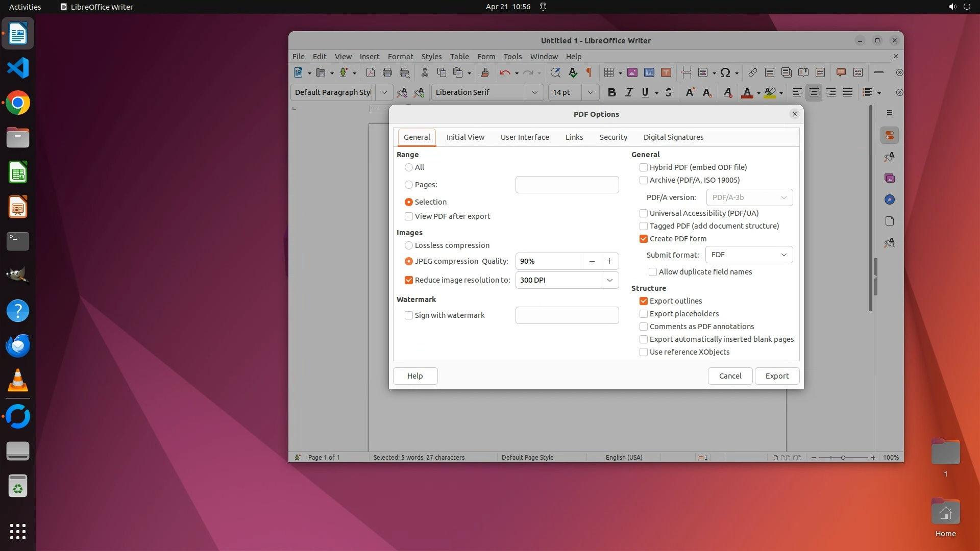Click the Bold formatting icon
The width and height of the screenshot is (980, 551).
point(611,92)
